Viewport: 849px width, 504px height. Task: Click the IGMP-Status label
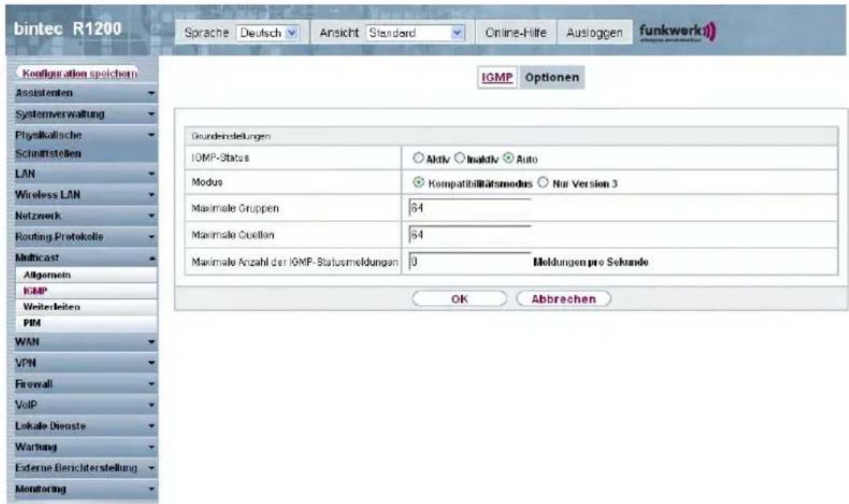pos(221,158)
